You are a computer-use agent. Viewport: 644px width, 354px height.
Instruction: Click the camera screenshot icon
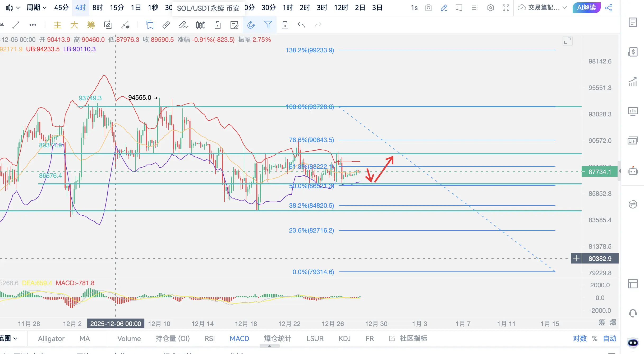[x=428, y=8]
